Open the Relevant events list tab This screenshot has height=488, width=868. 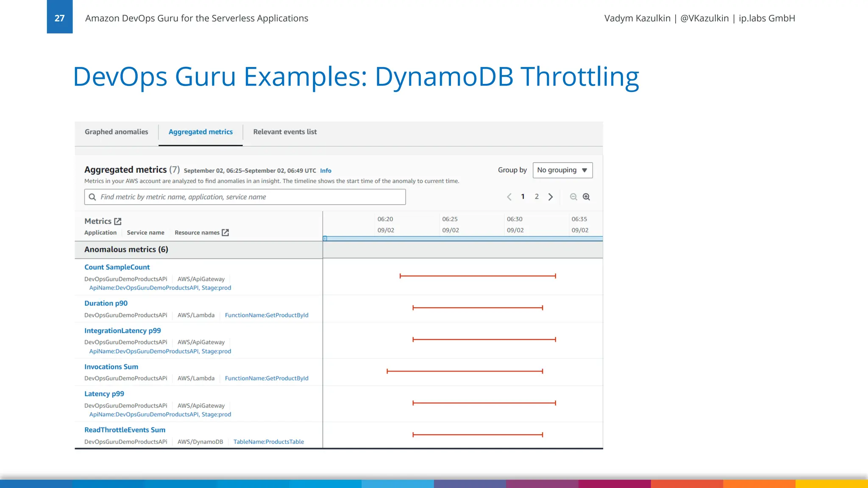[x=285, y=132]
